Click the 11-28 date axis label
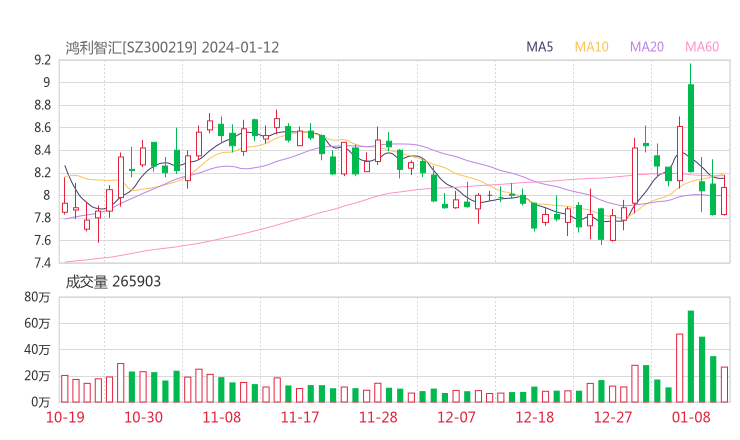 pos(378,417)
